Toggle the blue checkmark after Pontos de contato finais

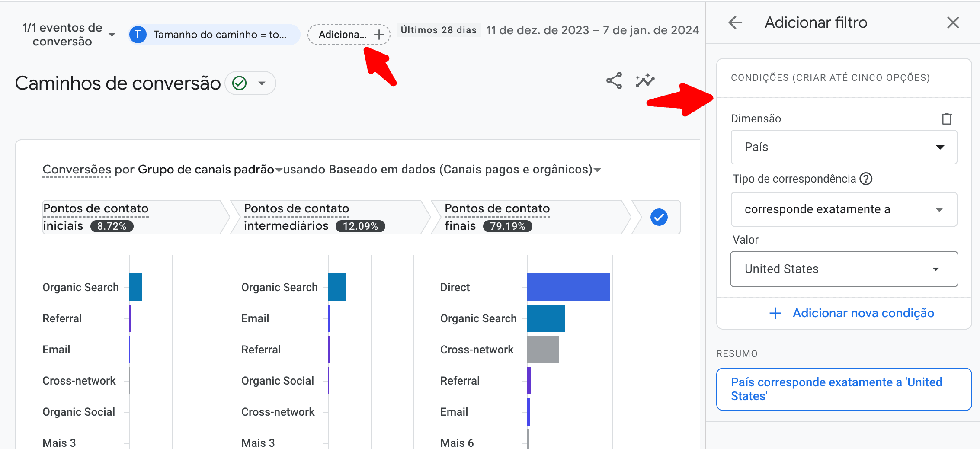tap(658, 217)
